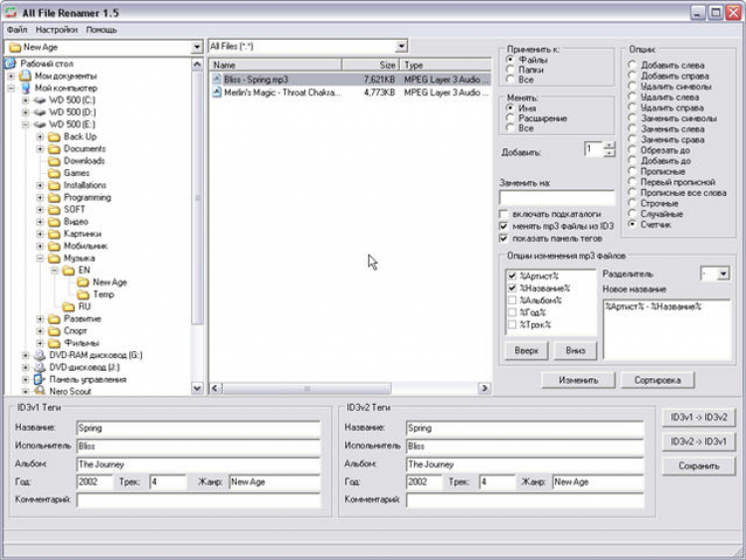Open the Разделитель dropdown
Viewport: 746px width, 560px height.
click(723, 275)
